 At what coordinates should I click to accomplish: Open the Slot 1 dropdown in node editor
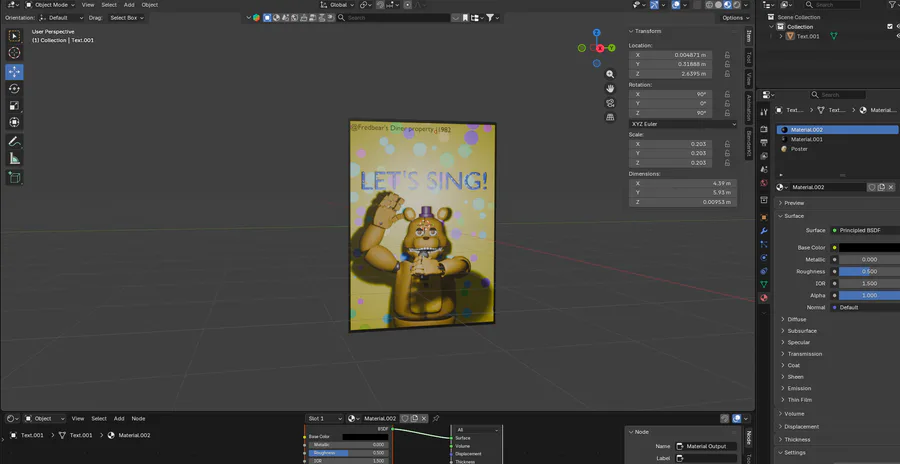[324, 419]
